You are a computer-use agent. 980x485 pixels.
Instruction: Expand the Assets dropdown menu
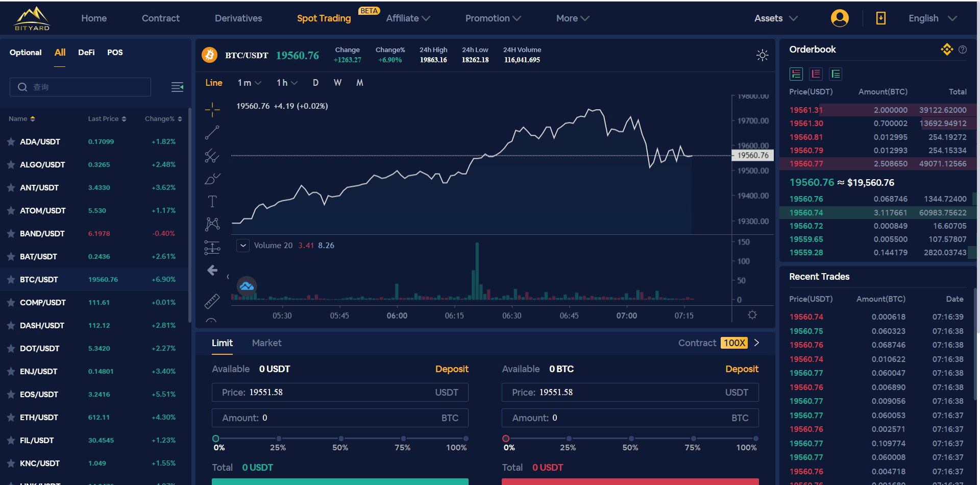pos(776,18)
